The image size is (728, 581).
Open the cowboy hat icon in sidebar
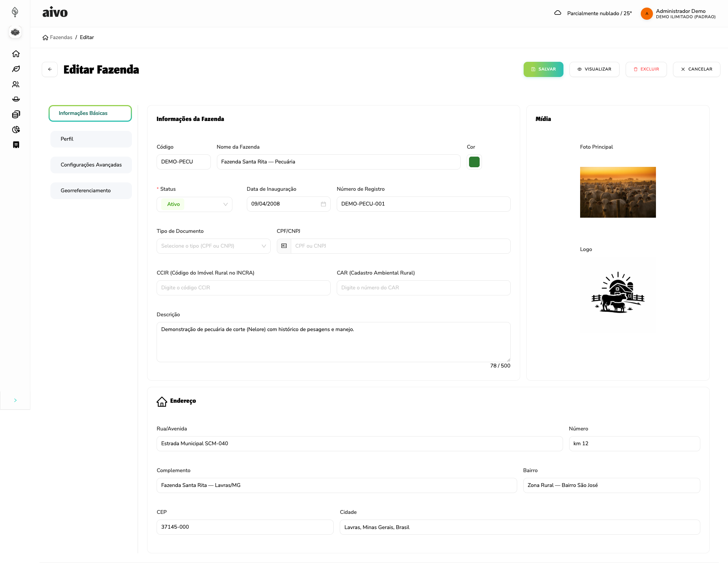[16, 99]
